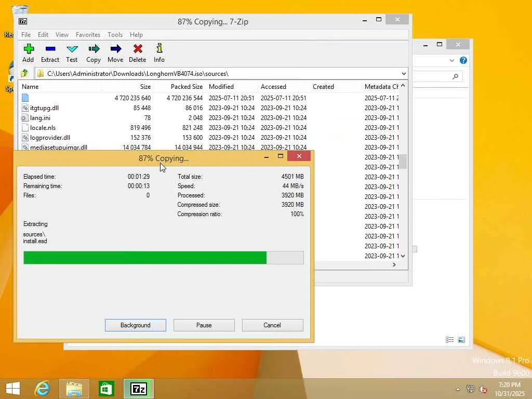Click the Test toolbar icon

[72, 49]
